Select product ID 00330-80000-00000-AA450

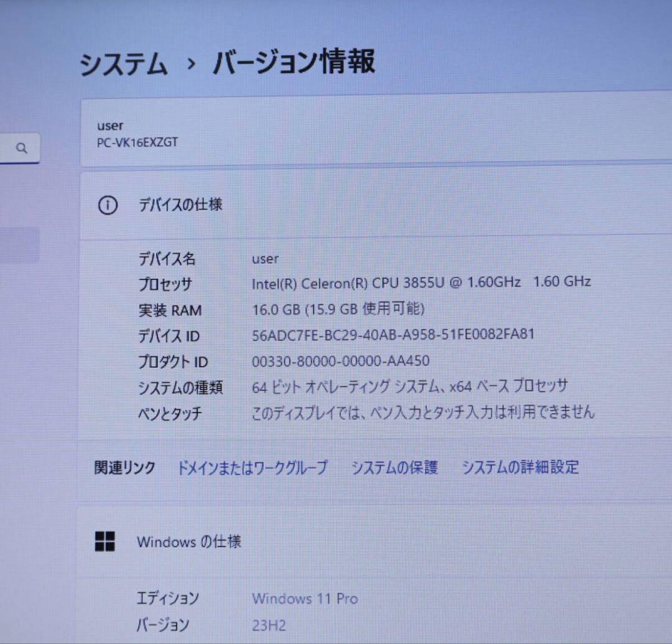pos(341,362)
